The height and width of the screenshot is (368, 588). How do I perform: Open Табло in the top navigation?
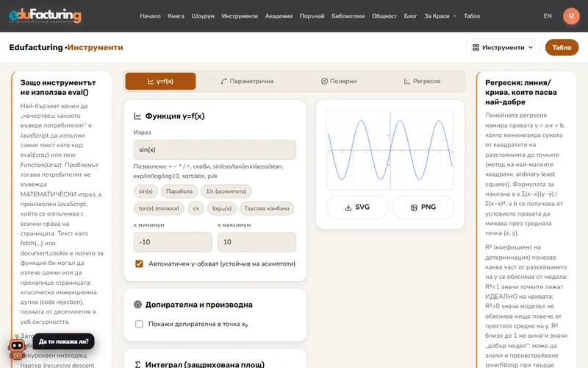(472, 15)
